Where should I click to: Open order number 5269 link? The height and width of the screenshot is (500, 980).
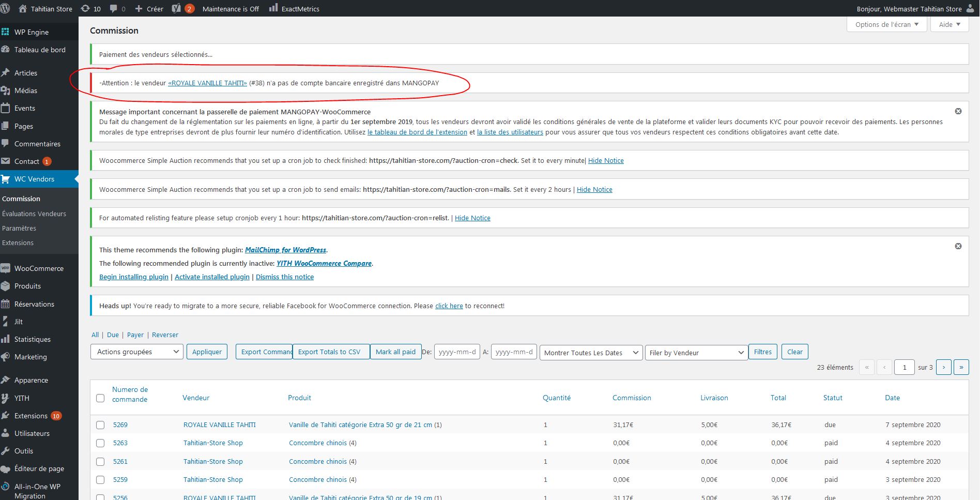click(x=120, y=425)
